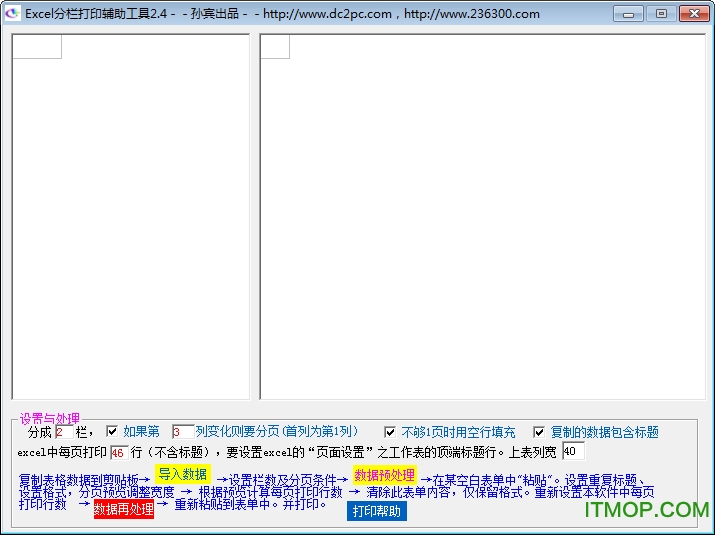715x535 pixels.
Task: Click the page-break column number field showing 3
Action: coord(182,432)
